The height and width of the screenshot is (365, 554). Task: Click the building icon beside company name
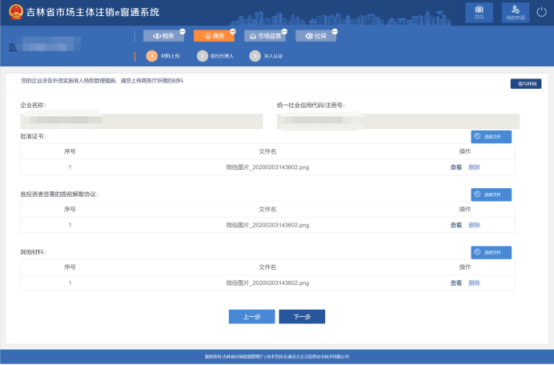[x=13, y=47]
